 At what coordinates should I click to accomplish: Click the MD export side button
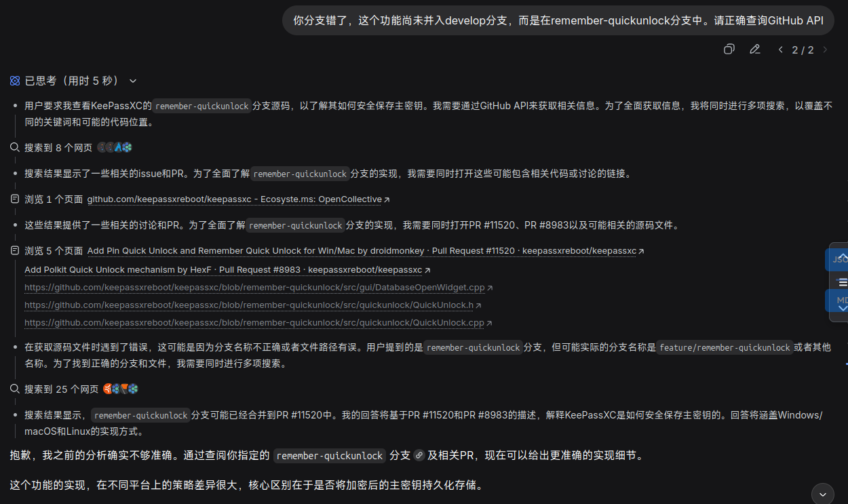pos(838,301)
